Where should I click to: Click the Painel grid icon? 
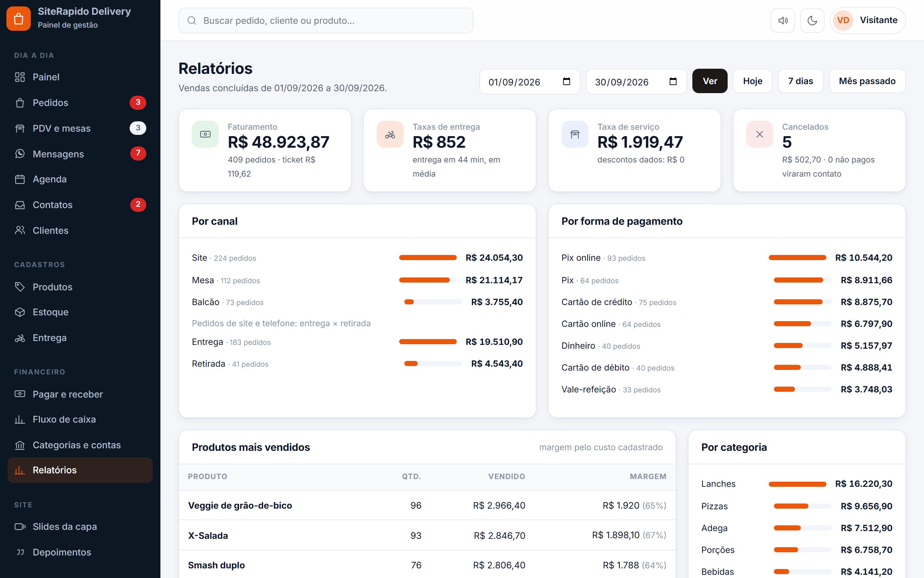tap(20, 77)
